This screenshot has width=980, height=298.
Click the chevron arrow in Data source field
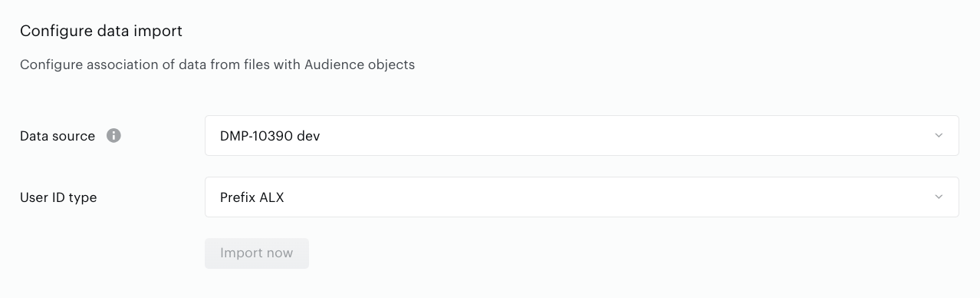[x=939, y=136]
